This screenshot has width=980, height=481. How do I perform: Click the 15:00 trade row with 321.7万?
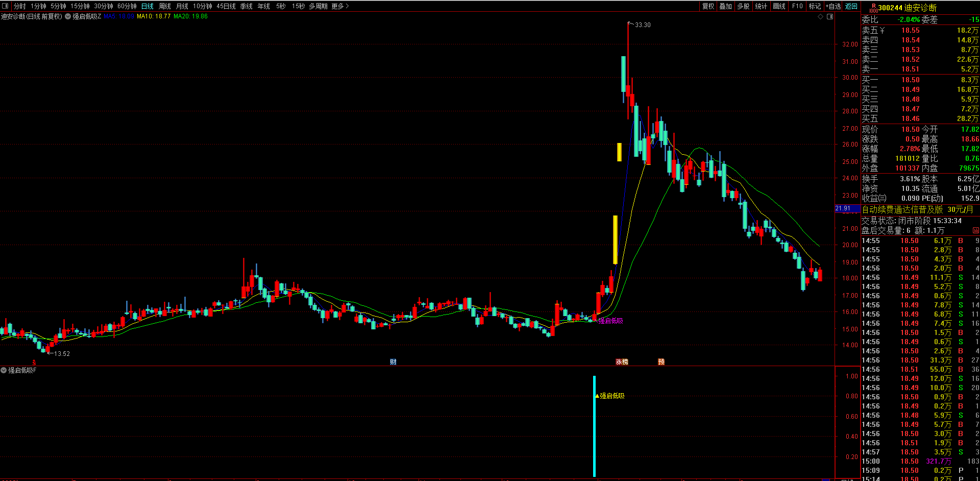pos(920,461)
